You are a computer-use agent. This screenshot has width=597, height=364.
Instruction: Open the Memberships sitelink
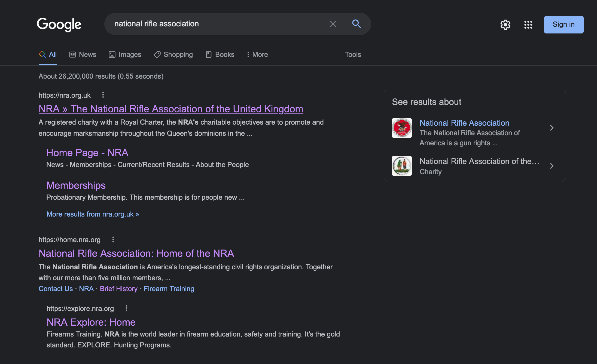coord(76,185)
